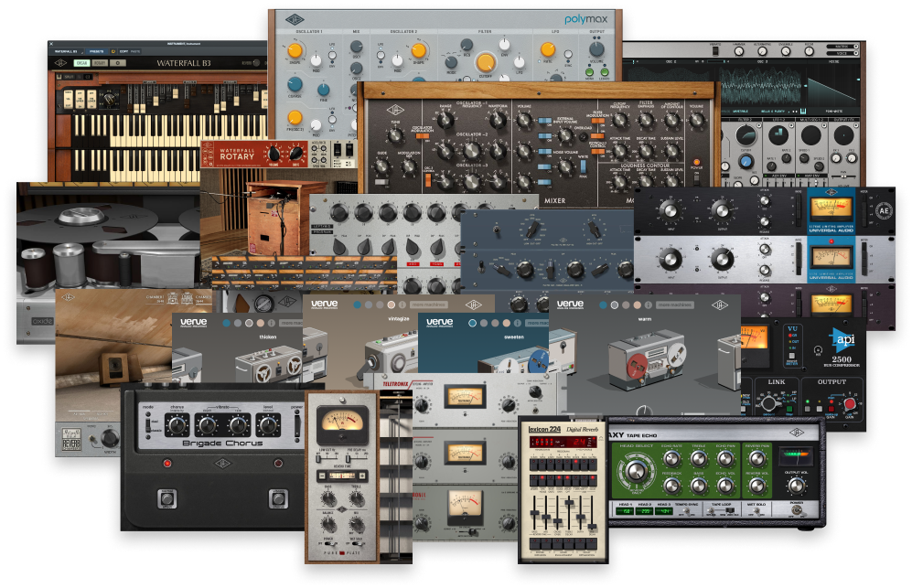The height and width of the screenshot is (588, 912).
Task: Click UA logo in Waterfall B3 header
Action: pyautogui.click(x=61, y=63)
